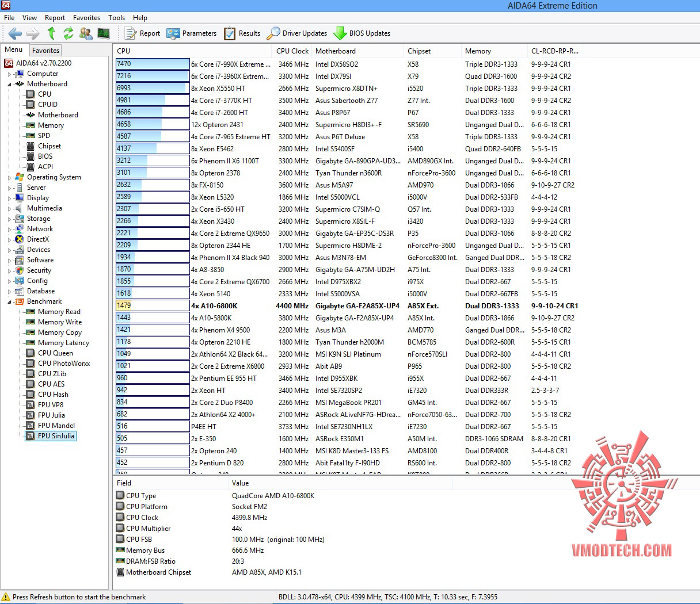Expand the Display tree node
700x604 pixels.
[x=9, y=198]
